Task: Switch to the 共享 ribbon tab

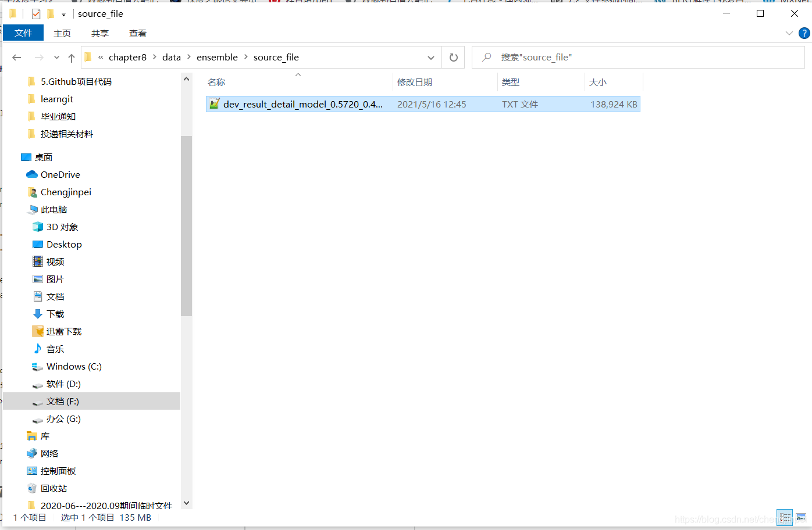Action: pos(100,34)
